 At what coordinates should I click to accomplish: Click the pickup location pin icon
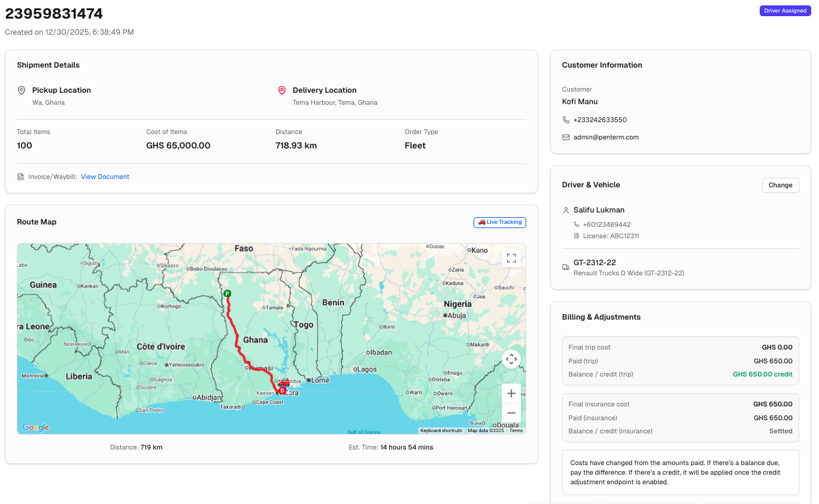point(22,90)
